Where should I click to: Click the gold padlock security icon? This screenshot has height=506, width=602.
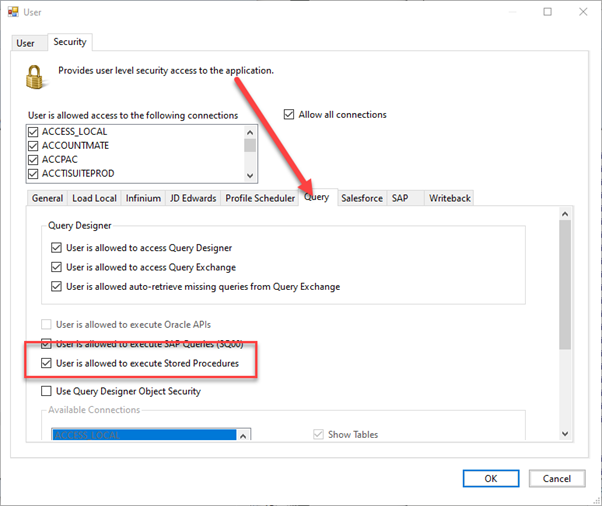pyautogui.click(x=35, y=77)
